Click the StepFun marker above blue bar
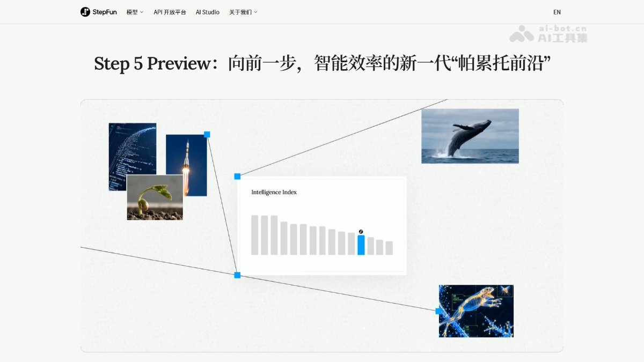644x362 pixels. (361, 231)
